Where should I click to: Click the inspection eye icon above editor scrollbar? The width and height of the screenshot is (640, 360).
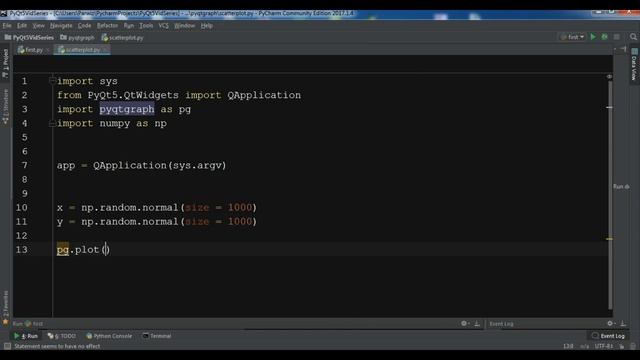609,77
